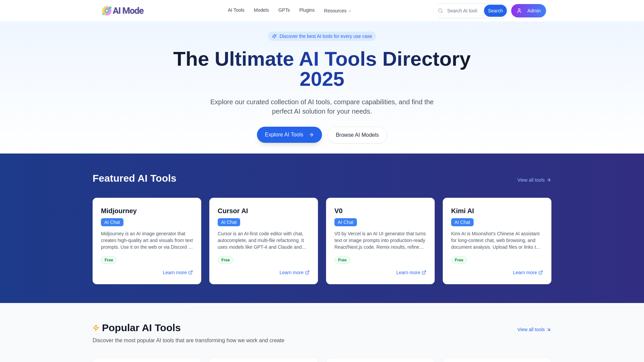Click the AI Chat tag on Kimi AI card
Viewport: 644px width, 362px height.
(x=462, y=222)
